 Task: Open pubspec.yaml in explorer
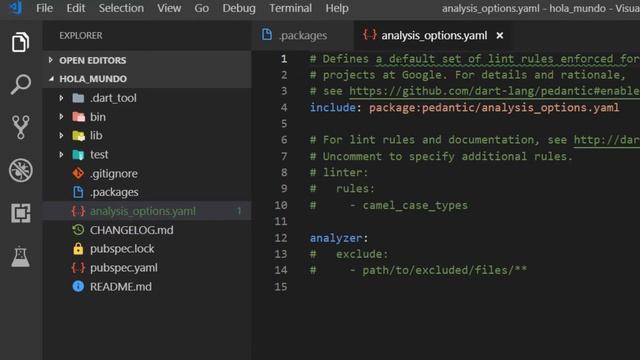(124, 268)
